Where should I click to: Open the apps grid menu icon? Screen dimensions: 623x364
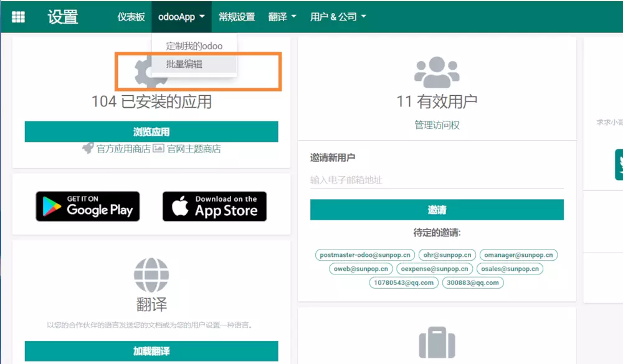(19, 17)
